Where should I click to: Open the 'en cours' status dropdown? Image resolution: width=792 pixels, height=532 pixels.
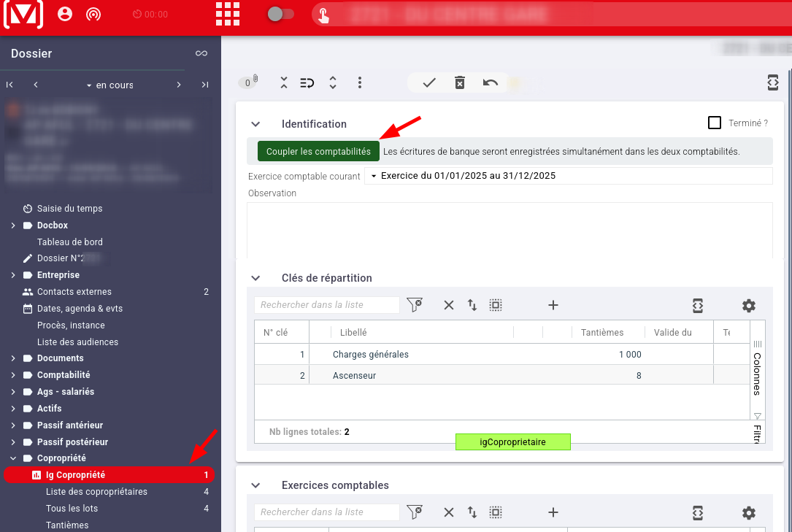(x=109, y=85)
